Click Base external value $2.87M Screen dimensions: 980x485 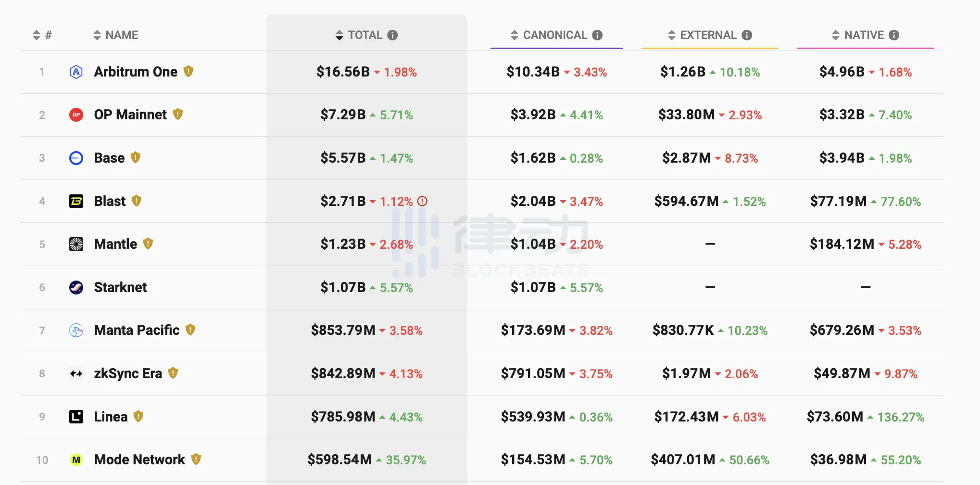[x=686, y=158]
